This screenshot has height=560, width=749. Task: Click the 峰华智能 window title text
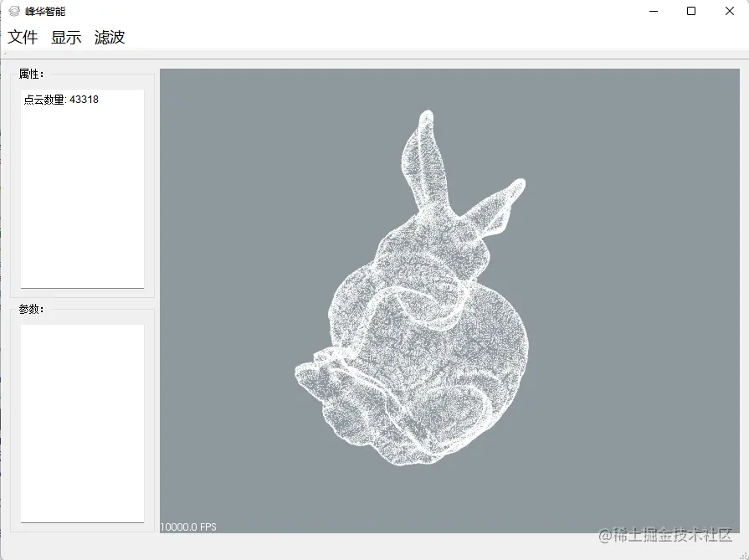pyautogui.click(x=45, y=11)
